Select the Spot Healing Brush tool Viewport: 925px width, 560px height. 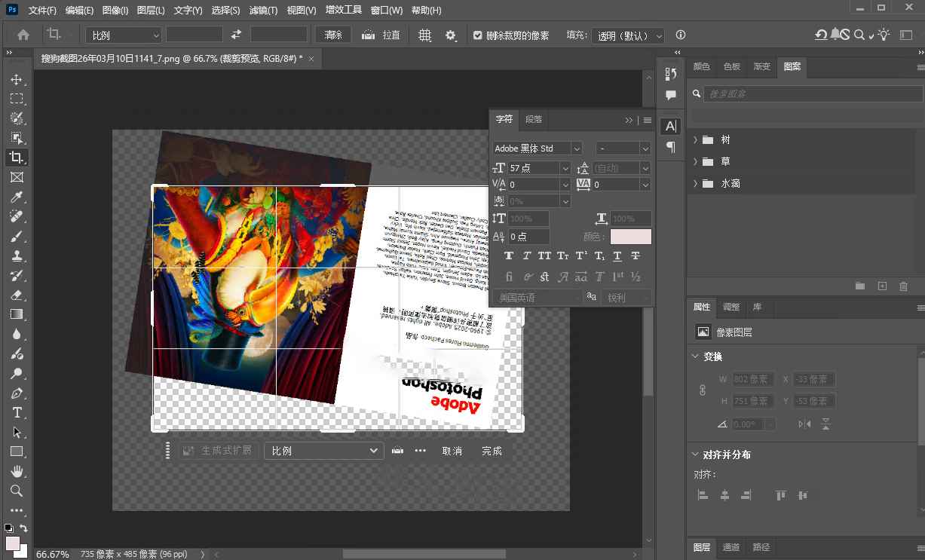click(17, 216)
